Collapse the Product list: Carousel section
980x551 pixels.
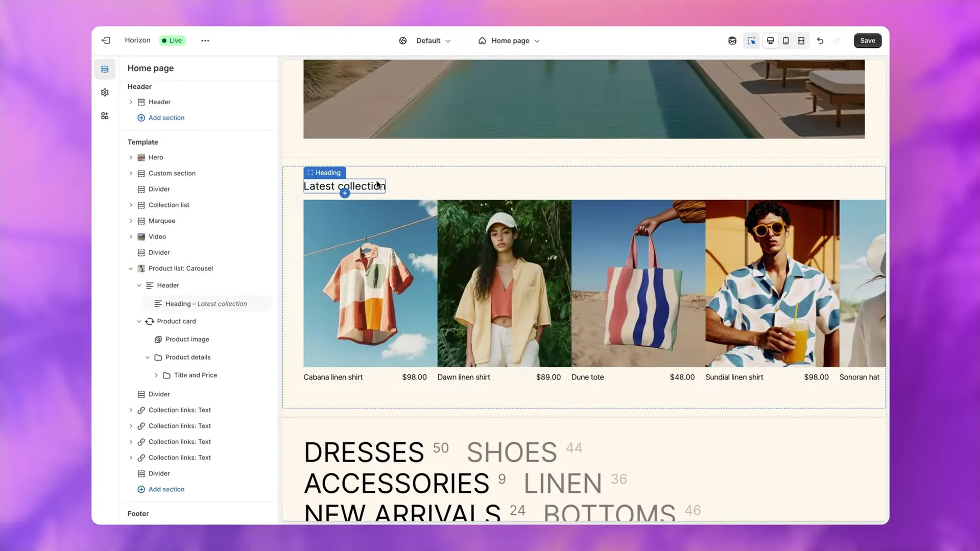131,268
